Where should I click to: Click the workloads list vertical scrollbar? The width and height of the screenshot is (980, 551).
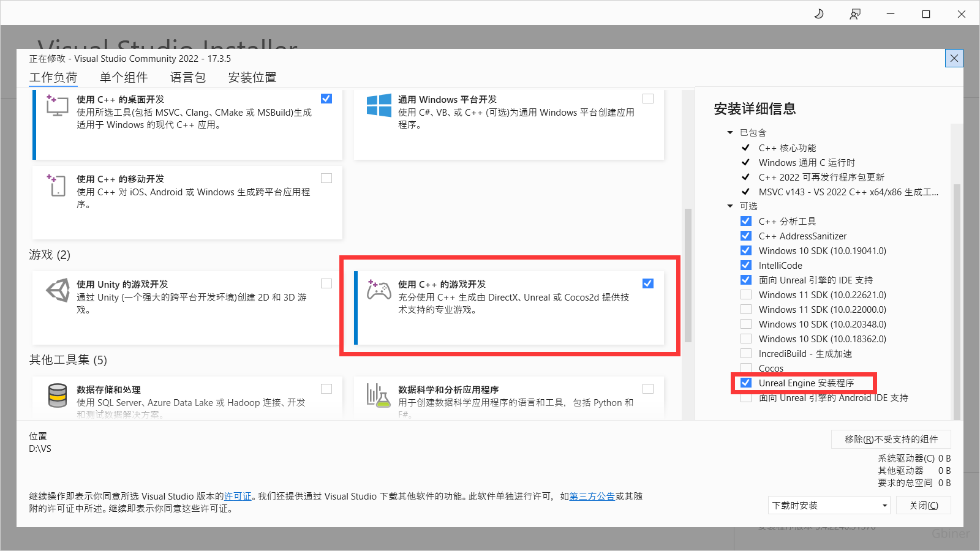click(x=688, y=275)
